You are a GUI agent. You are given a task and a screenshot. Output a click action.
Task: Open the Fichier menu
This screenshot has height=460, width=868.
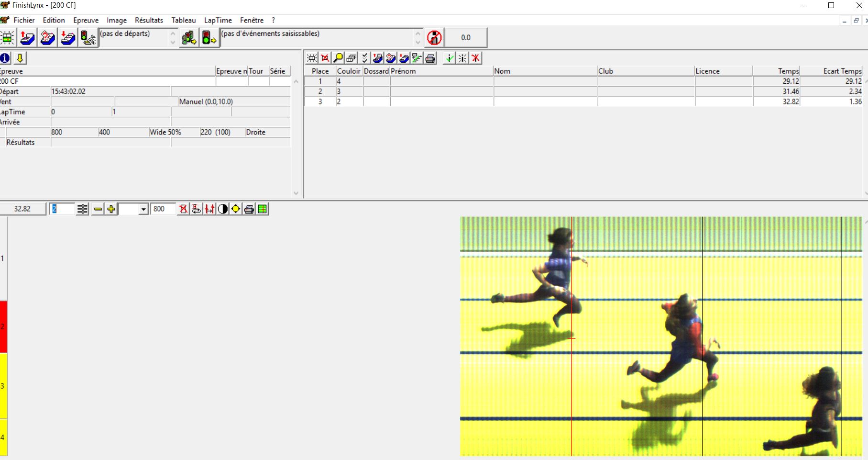24,20
